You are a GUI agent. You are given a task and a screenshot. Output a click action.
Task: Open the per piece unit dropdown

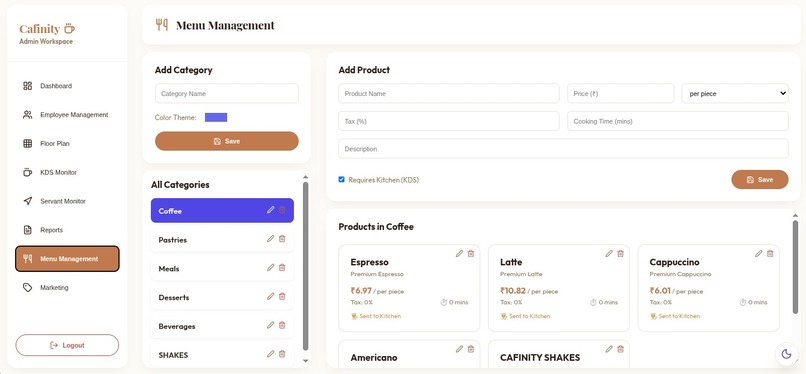pyautogui.click(x=735, y=94)
